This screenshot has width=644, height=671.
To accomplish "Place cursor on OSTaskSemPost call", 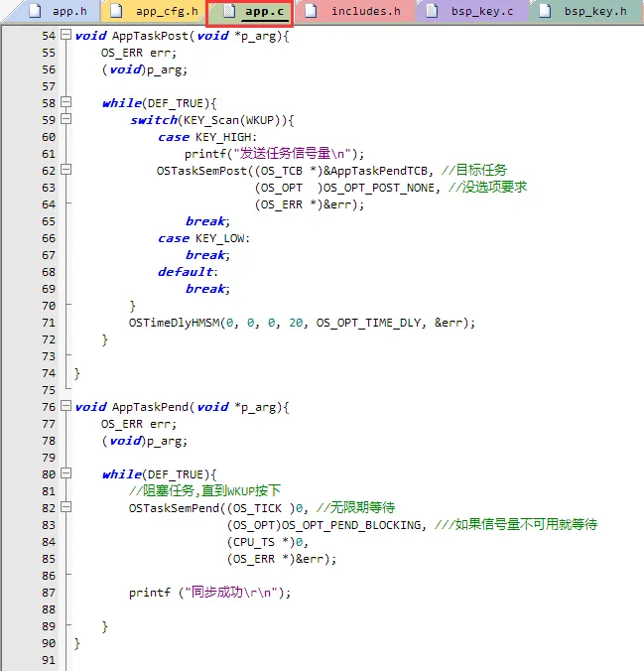I will [199, 171].
